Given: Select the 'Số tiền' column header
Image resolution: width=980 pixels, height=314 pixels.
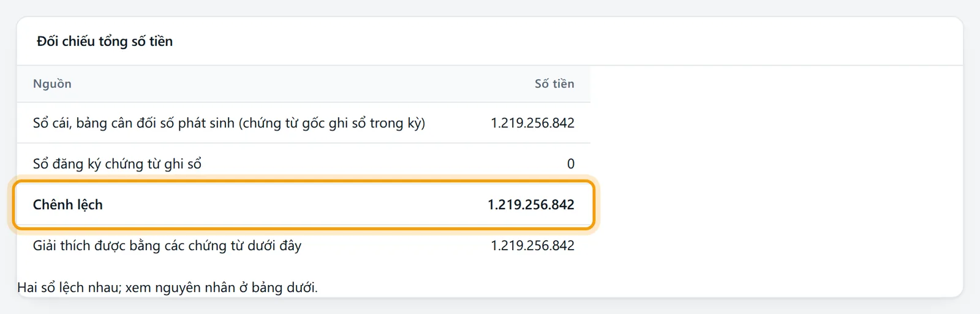Looking at the screenshot, I should (x=554, y=83).
